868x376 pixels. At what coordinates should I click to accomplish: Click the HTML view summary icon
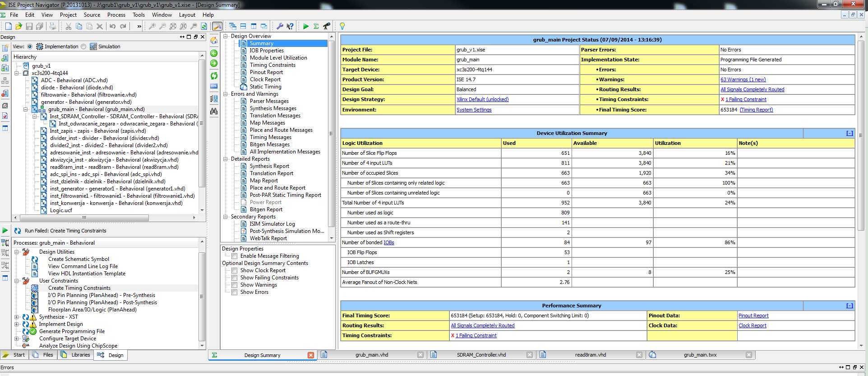pos(214,86)
